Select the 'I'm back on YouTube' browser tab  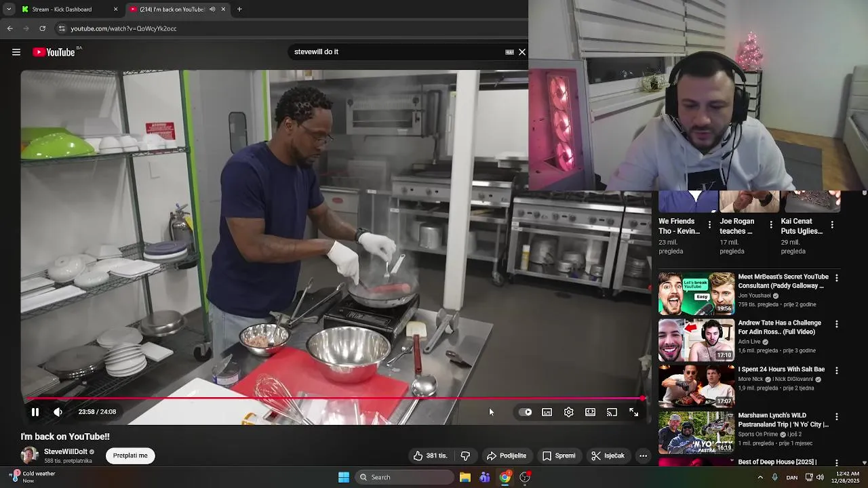(172, 9)
